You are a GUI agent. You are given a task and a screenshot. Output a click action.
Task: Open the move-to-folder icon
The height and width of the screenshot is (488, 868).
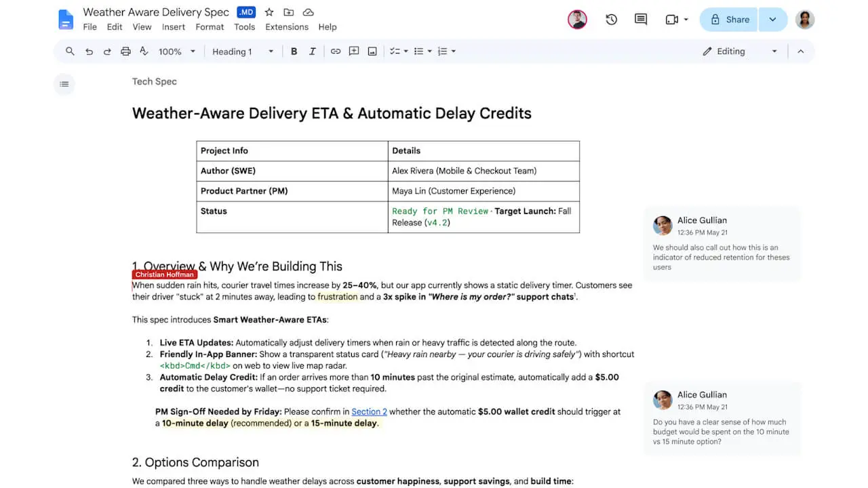(289, 12)
